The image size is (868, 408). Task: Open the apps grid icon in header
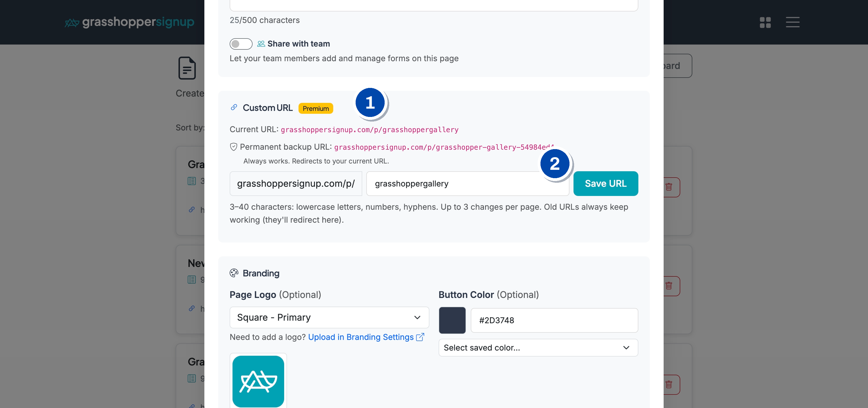click(765, 22)
